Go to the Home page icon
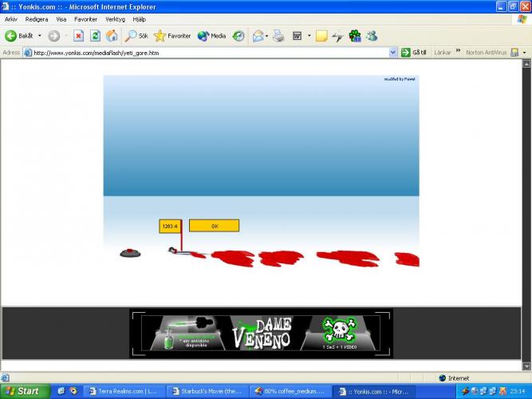 (112, 36)
